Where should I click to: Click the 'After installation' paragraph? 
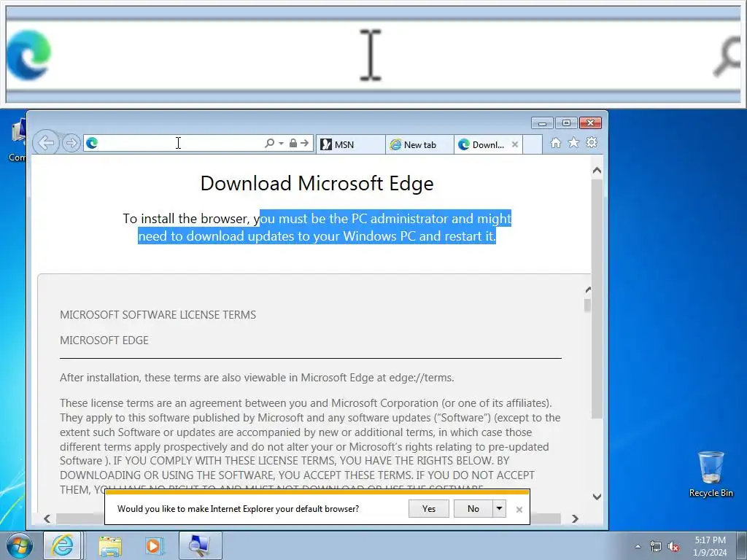(257, 378)
